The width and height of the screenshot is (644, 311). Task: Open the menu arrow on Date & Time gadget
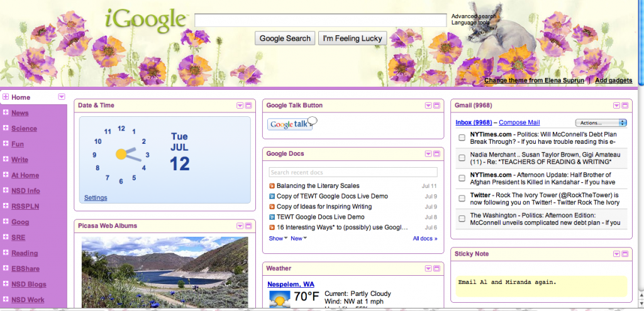[240, 106]
